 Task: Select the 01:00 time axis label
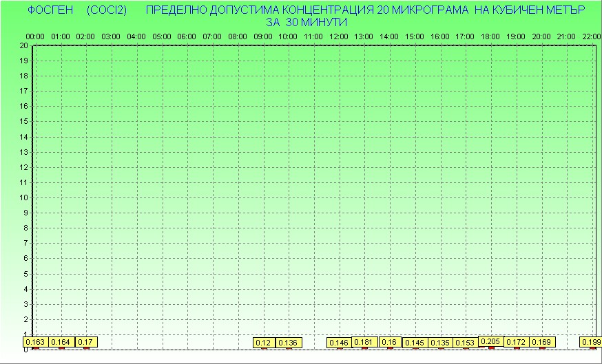(61, 36)
